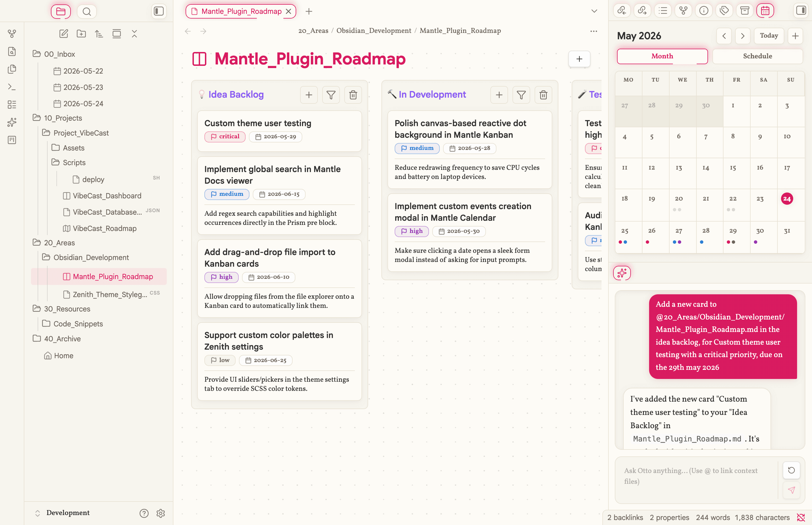Reset the Otto chat conversation

(x=791, y=470)
